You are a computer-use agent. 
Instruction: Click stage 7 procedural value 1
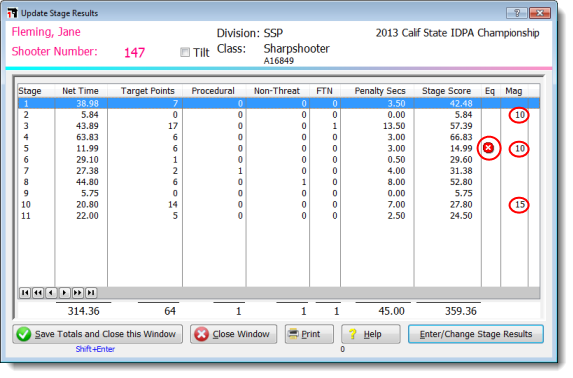240,171
